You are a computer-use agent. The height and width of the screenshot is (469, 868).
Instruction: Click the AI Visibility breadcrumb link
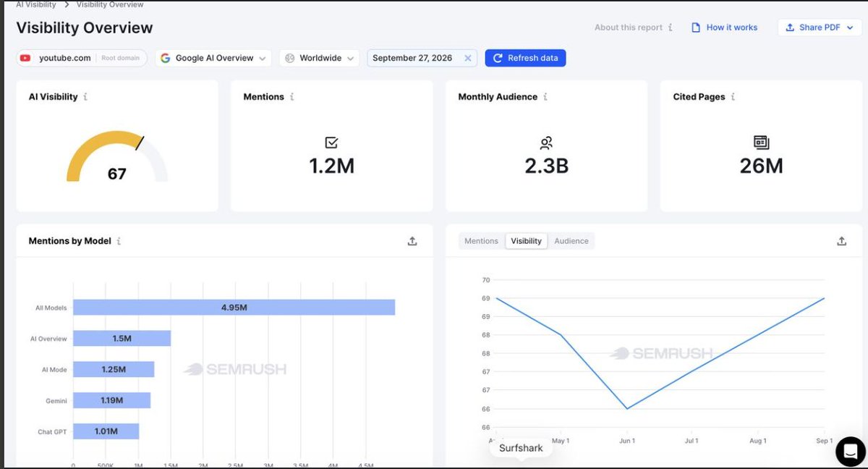point(36,4)
